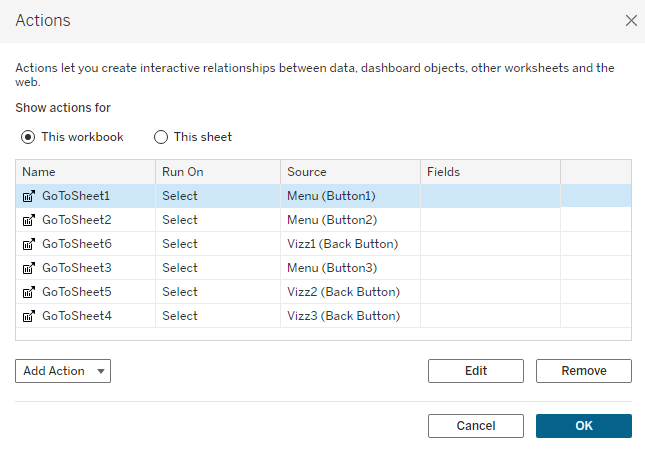
Task: Click the GoToSheet4 action icon
Action: tap(28, 316)
